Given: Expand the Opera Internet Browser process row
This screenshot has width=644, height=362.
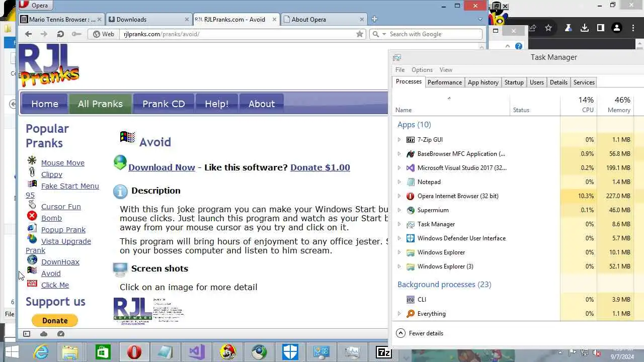Looking at the screenshot, I should click(399, 196).
